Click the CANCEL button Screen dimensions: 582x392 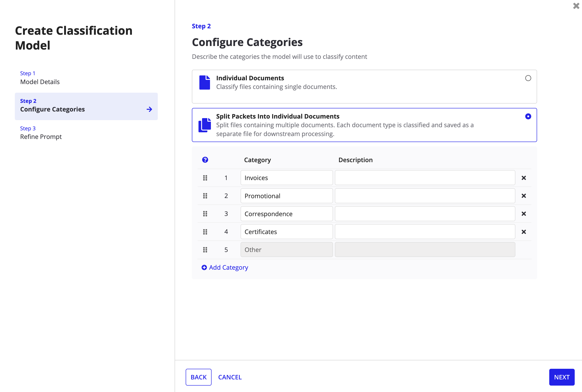pyautogui.click(x=230, y=377)
